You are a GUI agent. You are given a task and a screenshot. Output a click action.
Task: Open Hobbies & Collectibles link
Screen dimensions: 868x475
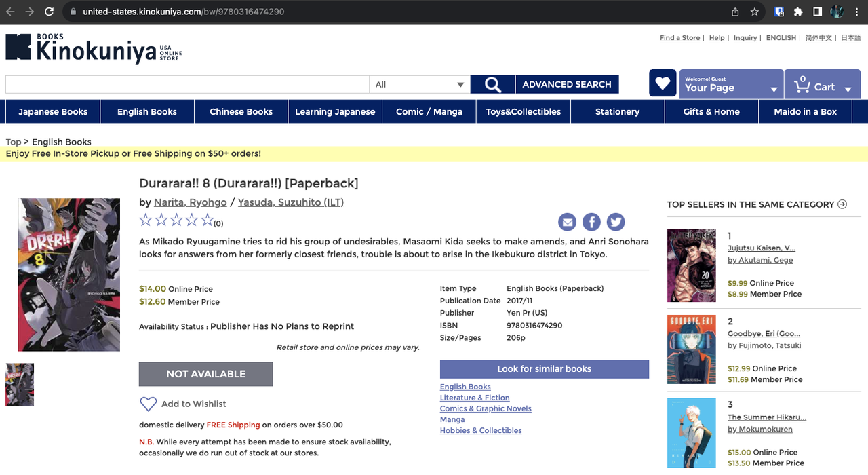(481, 430)
